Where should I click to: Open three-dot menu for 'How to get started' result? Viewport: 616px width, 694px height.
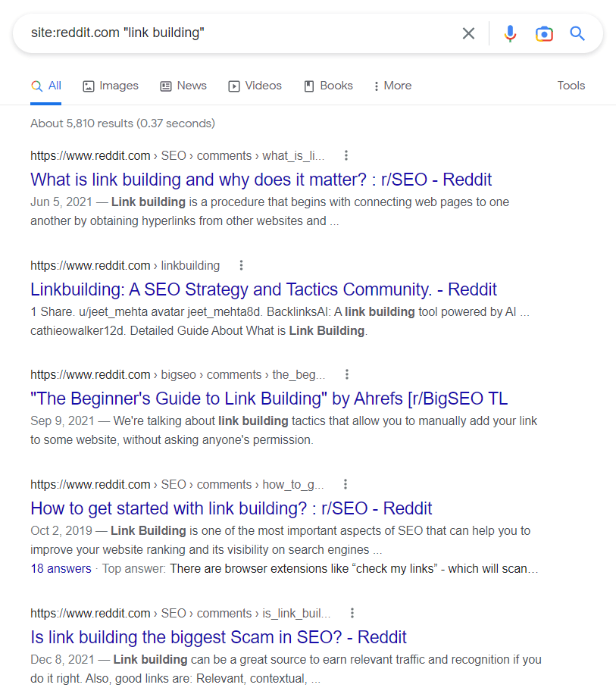(346, 484)
